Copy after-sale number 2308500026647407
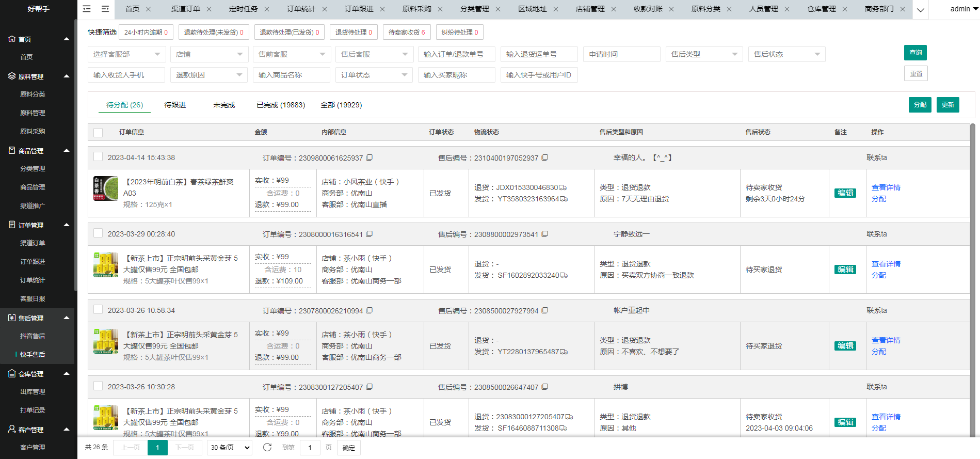 point(545,387)
